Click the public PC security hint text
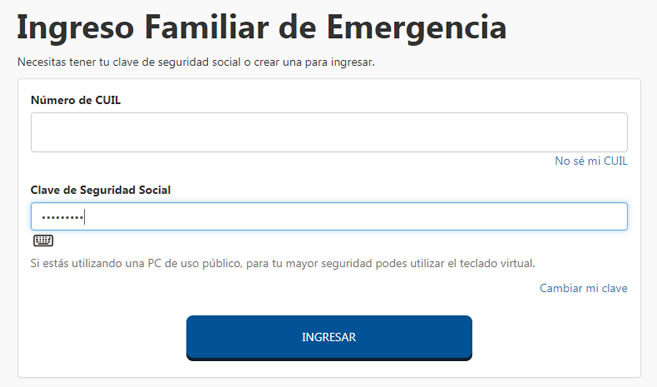The image size is (657, 387). [283, 263]
